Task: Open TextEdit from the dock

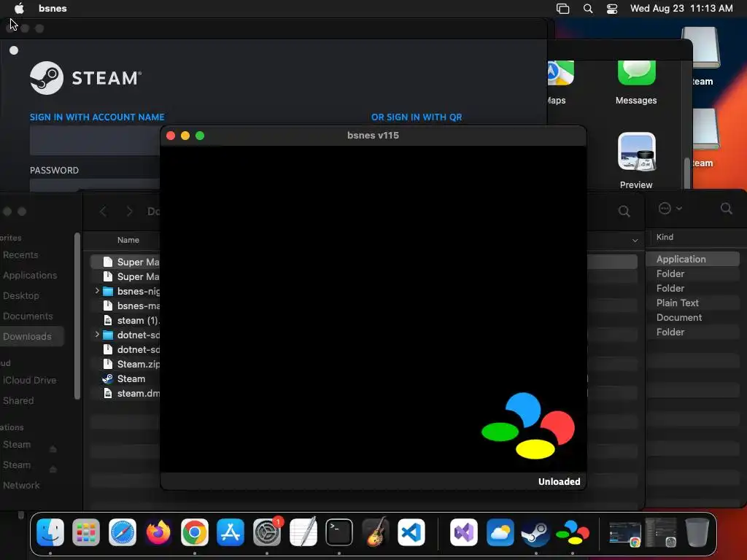Action: tap(303, 532)
